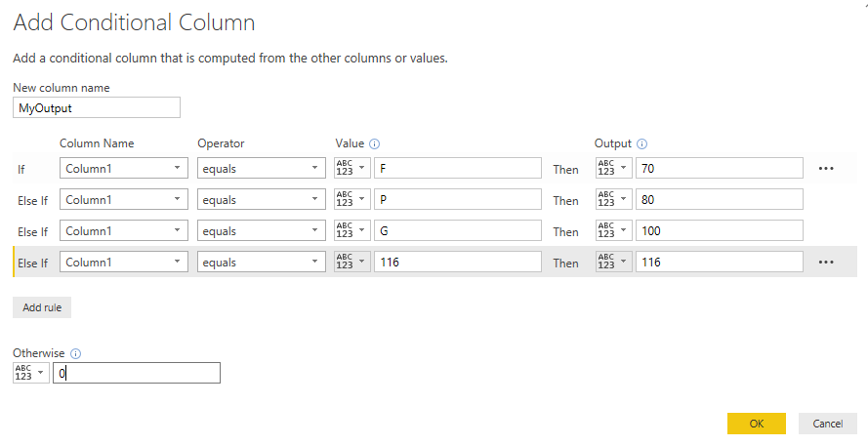Open options ellipsis for the 116 rule row
This screenshot has width=868, height=446.
[x=826, y=263]
